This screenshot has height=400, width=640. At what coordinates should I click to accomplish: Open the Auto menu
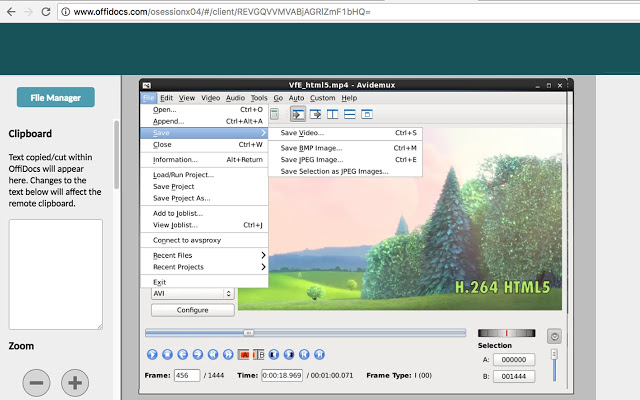pos(296,98)
